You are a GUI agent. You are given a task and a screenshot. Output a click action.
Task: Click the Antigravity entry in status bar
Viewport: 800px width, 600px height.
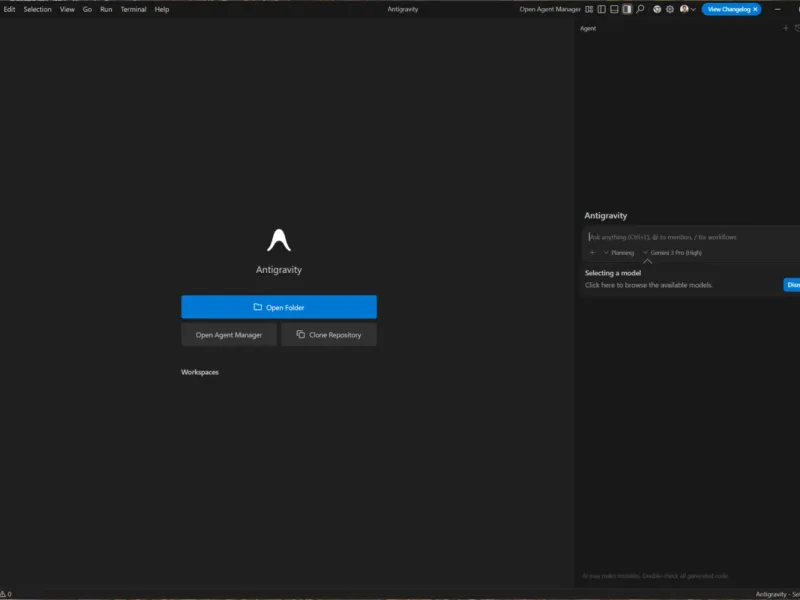[x=770, y=594]
